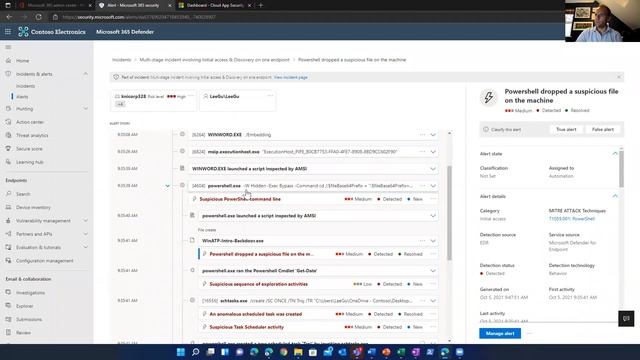Select Alerts sub-item in sidebar

tap(22, 97)
